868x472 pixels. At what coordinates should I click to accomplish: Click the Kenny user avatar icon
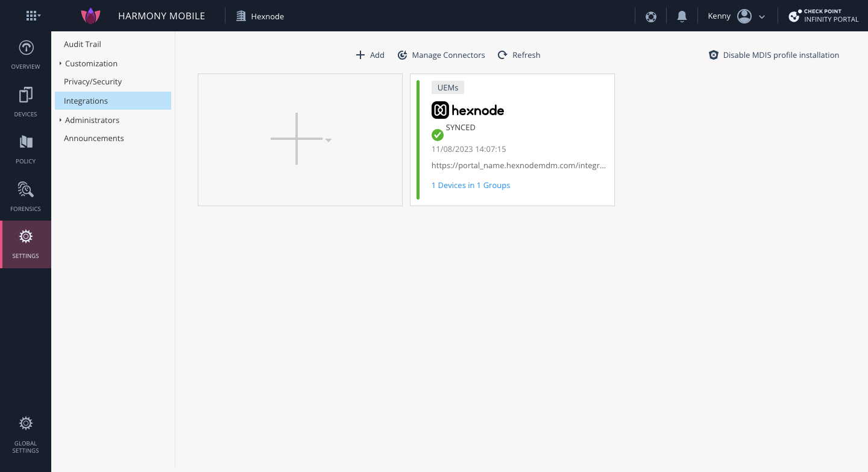pos(744,16)
